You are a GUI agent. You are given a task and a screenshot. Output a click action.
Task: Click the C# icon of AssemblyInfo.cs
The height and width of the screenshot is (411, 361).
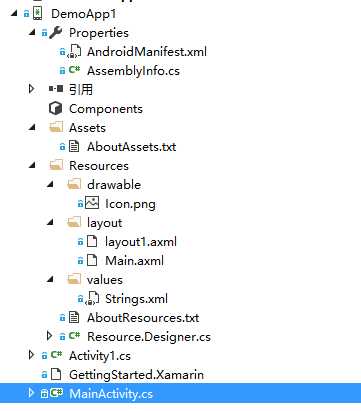click(x=74, y=70)
